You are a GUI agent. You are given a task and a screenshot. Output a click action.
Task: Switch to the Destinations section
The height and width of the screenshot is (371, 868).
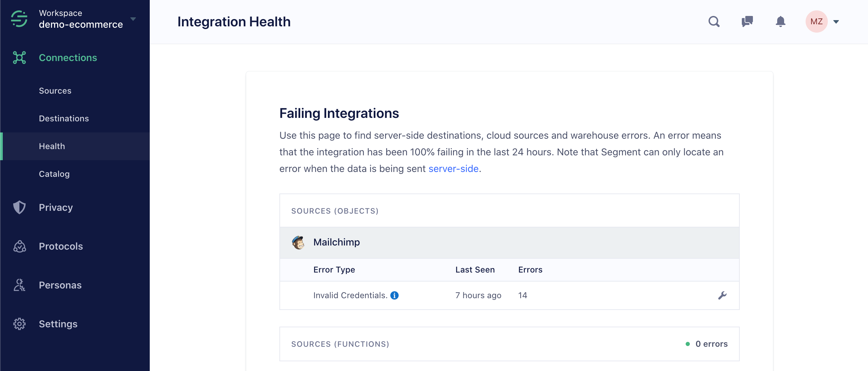pyautogui.click(x=64, y=118)
